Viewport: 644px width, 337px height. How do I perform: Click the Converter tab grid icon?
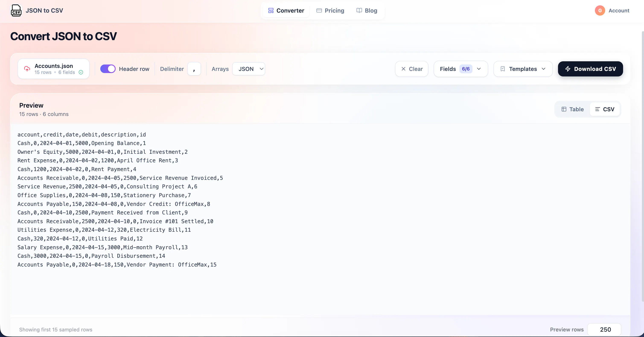271,10
